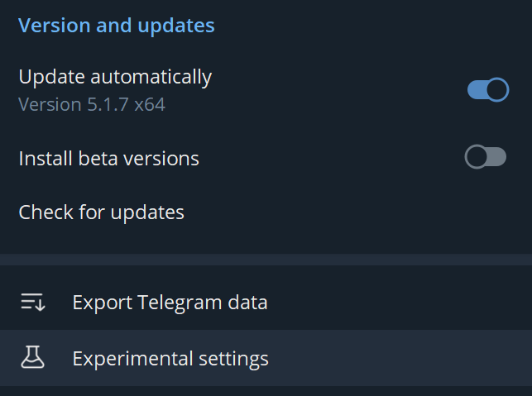This screenshot has width=532, height=396.
Task: Click empty space right of Experimental settings
Action: coord(397,359)
